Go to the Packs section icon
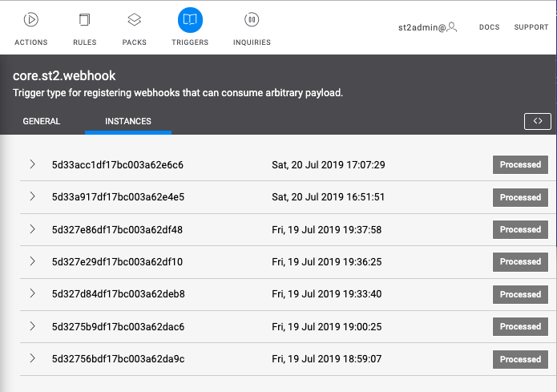Viewport: 557px width, 392px height. coord(135,20)
